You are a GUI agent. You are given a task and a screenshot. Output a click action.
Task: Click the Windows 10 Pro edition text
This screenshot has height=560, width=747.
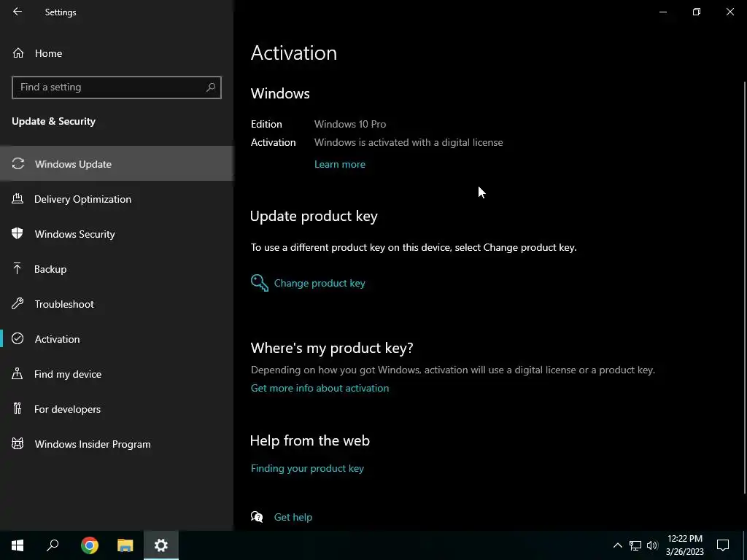pyautogui.click(x=350, y=124)
